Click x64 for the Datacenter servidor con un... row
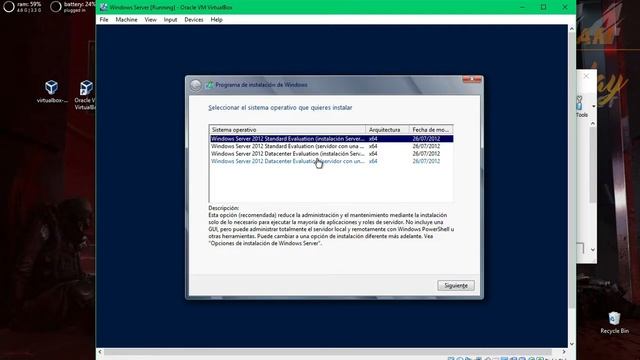The height and width of the screenshot is (360, 640). tap(373, 161)
